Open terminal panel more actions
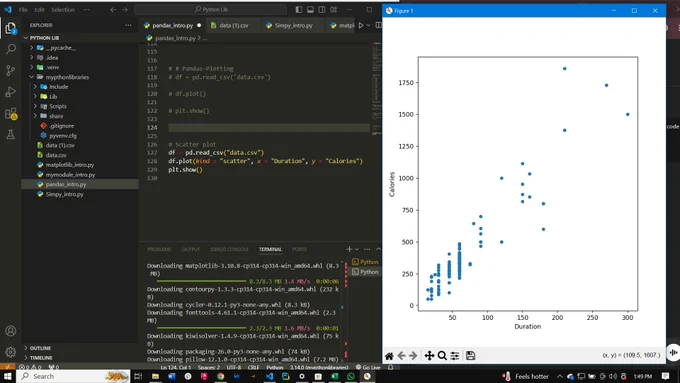Viewport: 680px width, 383px height. [x=367, y=249]
